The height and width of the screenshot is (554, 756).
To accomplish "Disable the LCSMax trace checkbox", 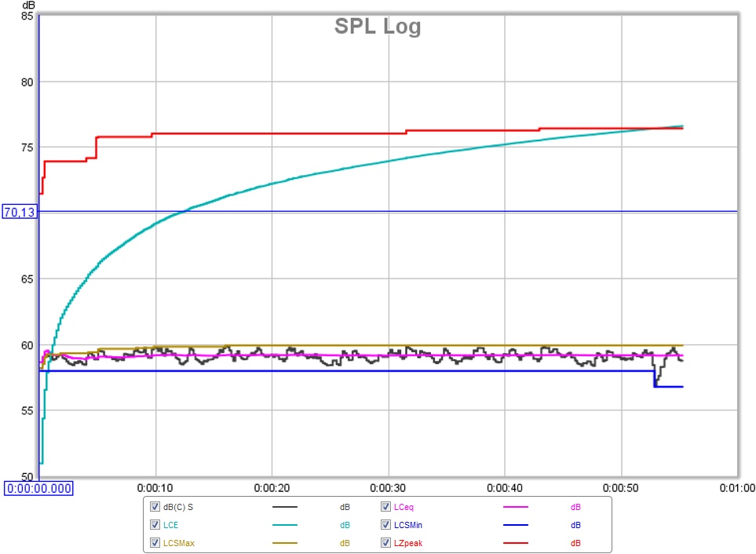I will 155,543.
